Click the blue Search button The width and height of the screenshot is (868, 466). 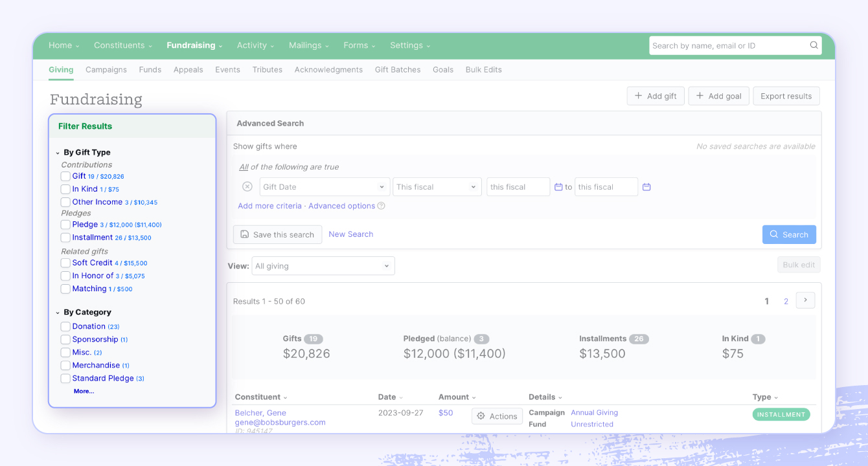[x=789, y=234]
